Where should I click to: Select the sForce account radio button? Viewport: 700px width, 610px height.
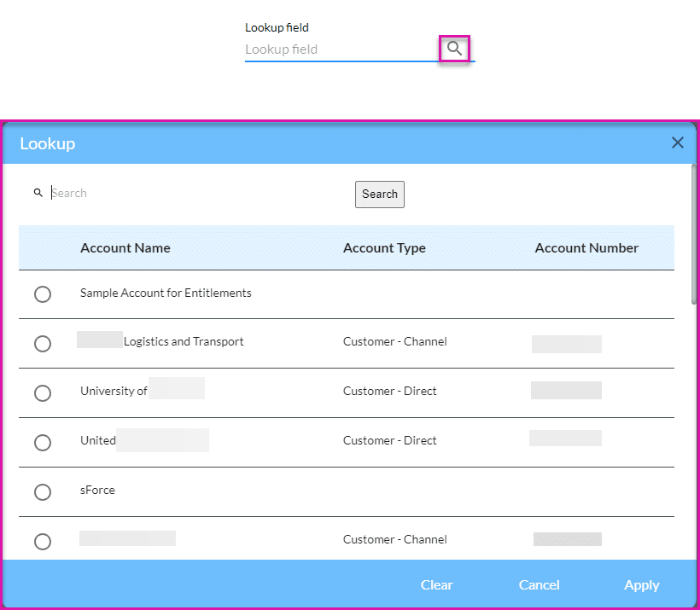(x=43, y=492)
